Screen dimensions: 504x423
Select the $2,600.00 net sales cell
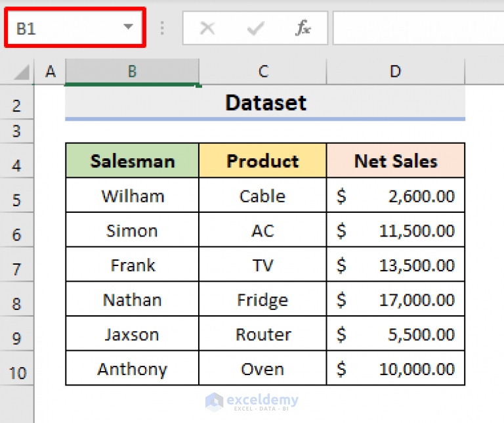coord(396,195)
